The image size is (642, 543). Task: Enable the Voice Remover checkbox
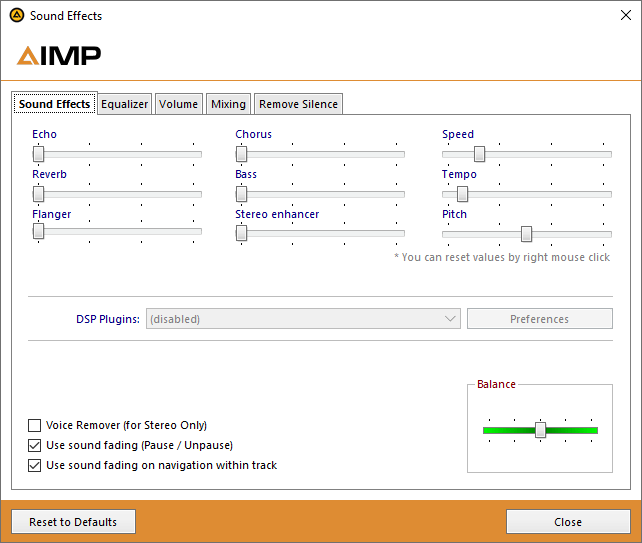coord(36,425)
